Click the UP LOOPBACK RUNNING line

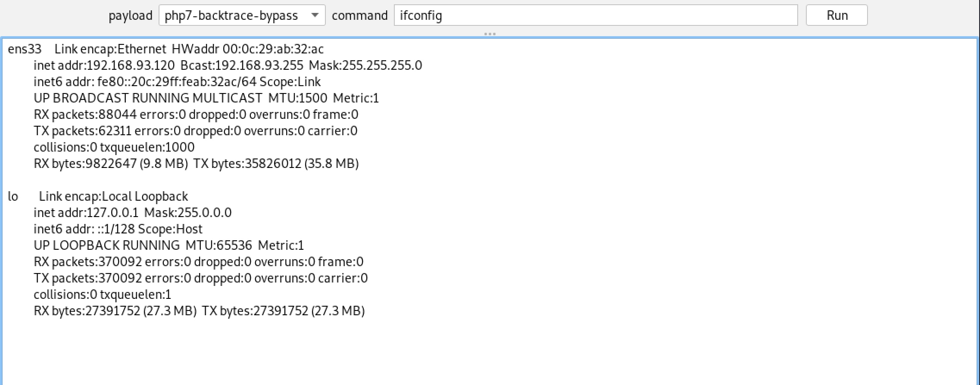pos(106,245)
